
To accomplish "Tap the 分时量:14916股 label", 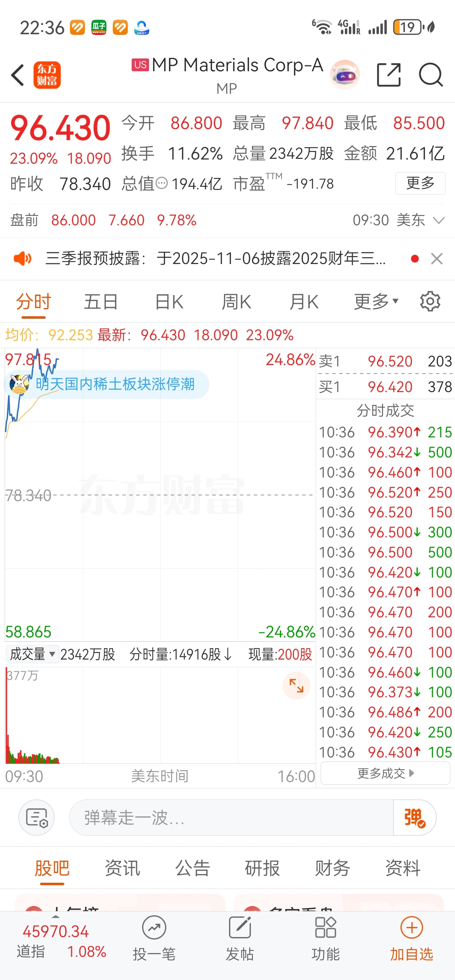I will (x=180, y=654).
